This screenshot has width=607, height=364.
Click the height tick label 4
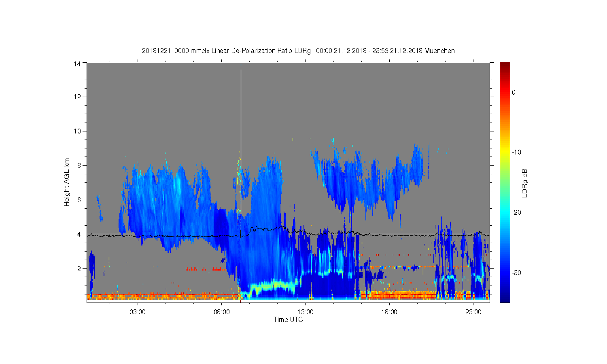click(79, 234)
